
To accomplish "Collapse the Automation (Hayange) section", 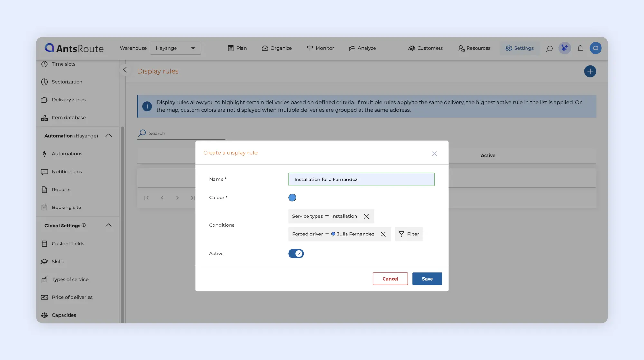I will [109, 135].
